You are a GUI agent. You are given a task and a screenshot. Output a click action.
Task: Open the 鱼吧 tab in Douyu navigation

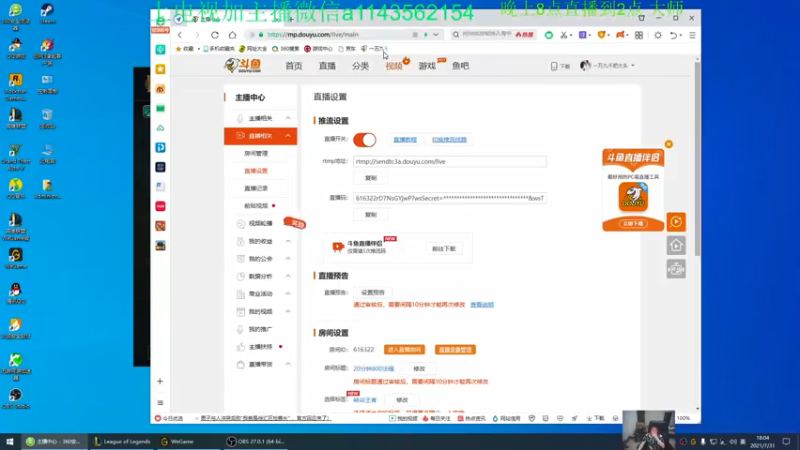coord(460,66)
